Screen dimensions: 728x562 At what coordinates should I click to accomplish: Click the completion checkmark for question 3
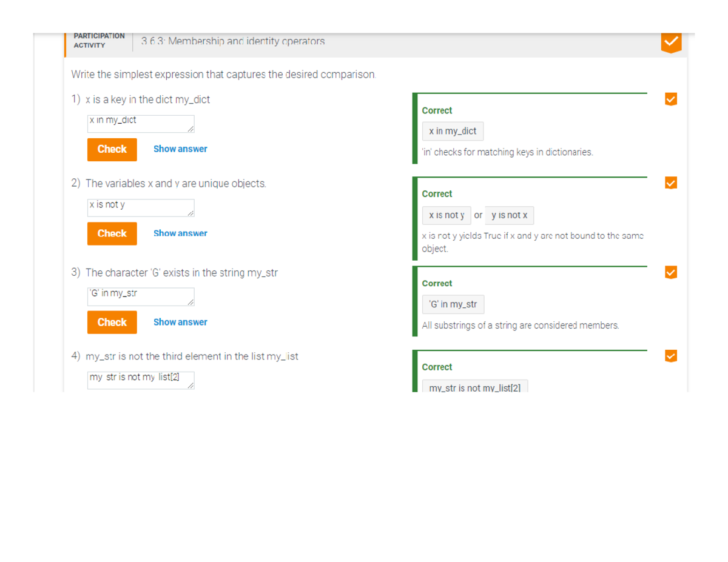click(x=671, y=272)
